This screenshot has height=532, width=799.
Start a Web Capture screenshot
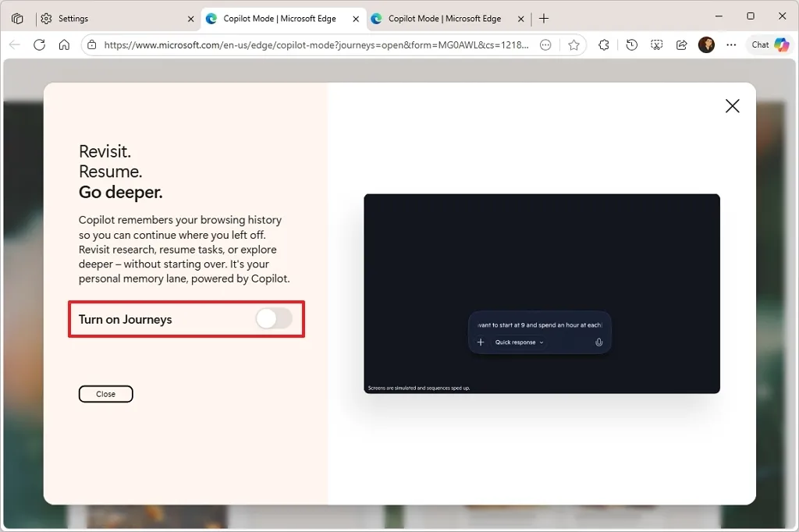(656, 44)
